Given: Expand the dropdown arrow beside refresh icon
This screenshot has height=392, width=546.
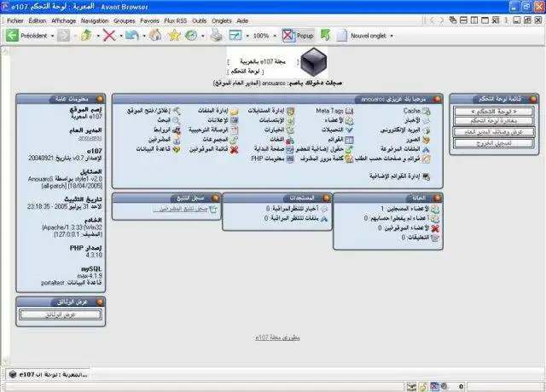Looking at the screenshot, I should point(144,36).
